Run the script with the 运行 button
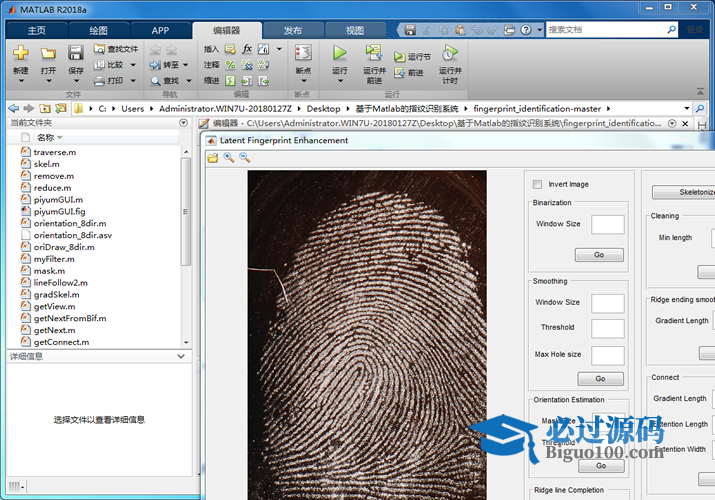 point(339,53)
